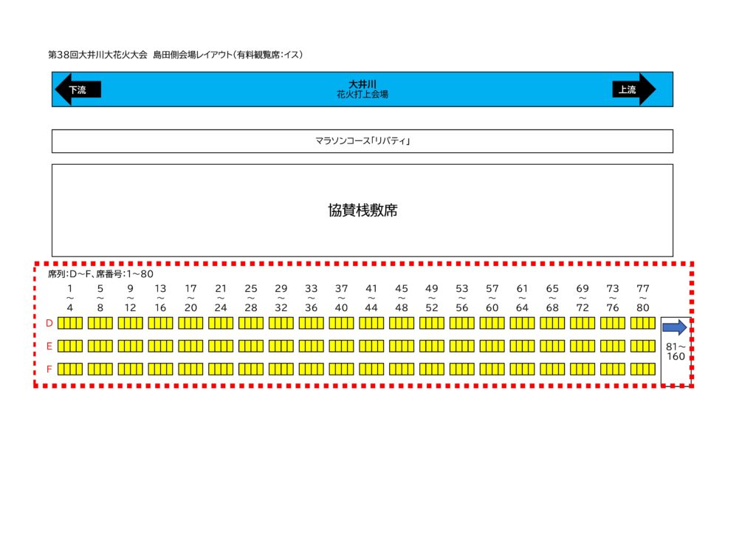Select row E seat block 77～80
The image size is (756, 535).
[x=643, y=347]
